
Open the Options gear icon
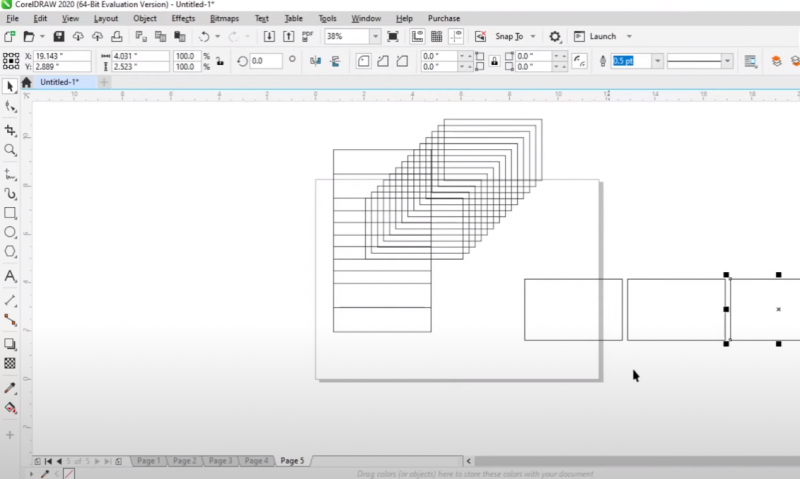tap(556, 36)
